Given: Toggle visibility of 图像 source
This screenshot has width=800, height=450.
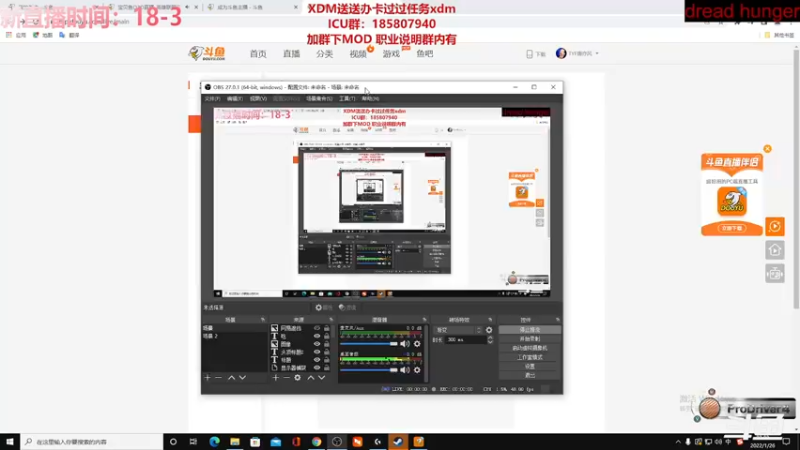Looking at the screenshot, I should pyautogui.click(x=317, y=344).
